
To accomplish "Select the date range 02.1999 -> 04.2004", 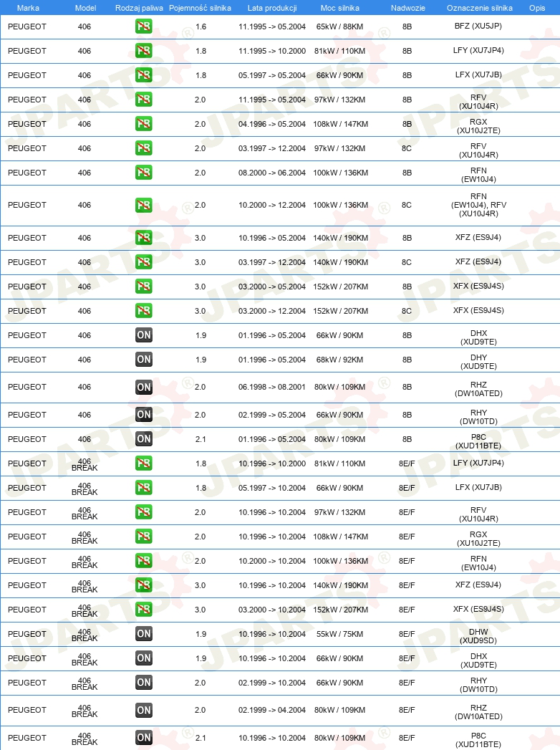I will (x=272, y=711).
